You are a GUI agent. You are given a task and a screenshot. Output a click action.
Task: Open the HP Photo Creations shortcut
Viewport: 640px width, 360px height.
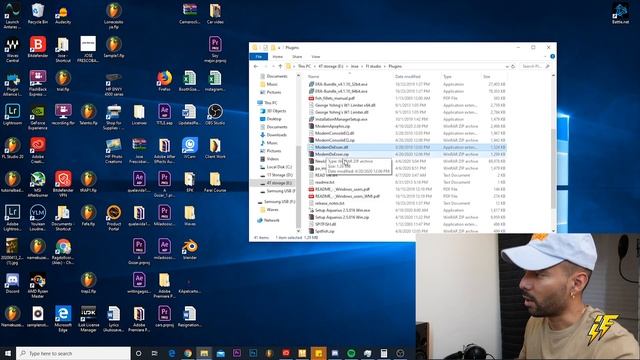coord(113,150)
